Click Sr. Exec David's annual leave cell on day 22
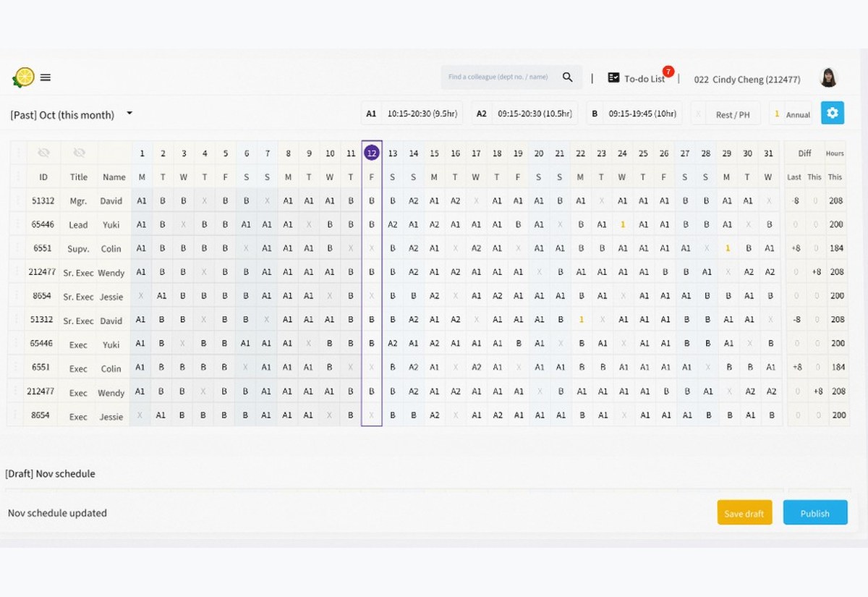 [581, 320]
